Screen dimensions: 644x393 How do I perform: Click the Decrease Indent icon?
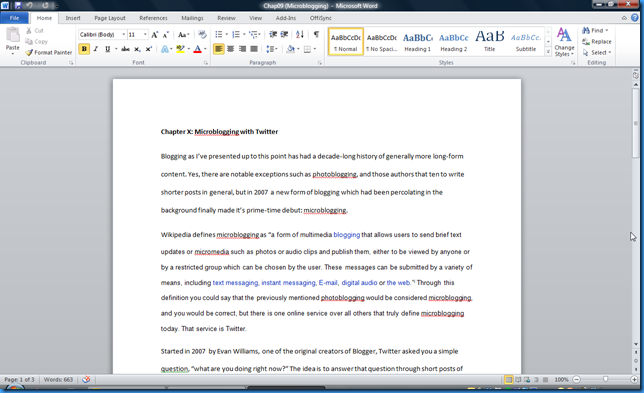pos(273,34)
